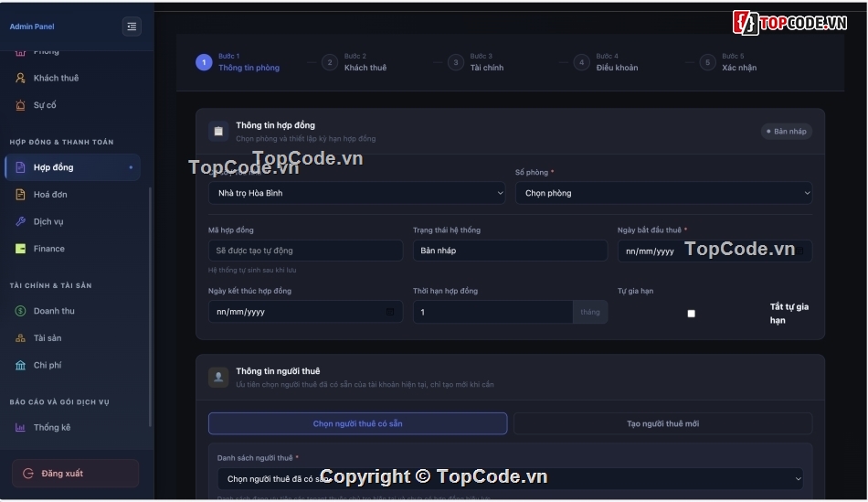Open Tài sản sidebar item

72,338
